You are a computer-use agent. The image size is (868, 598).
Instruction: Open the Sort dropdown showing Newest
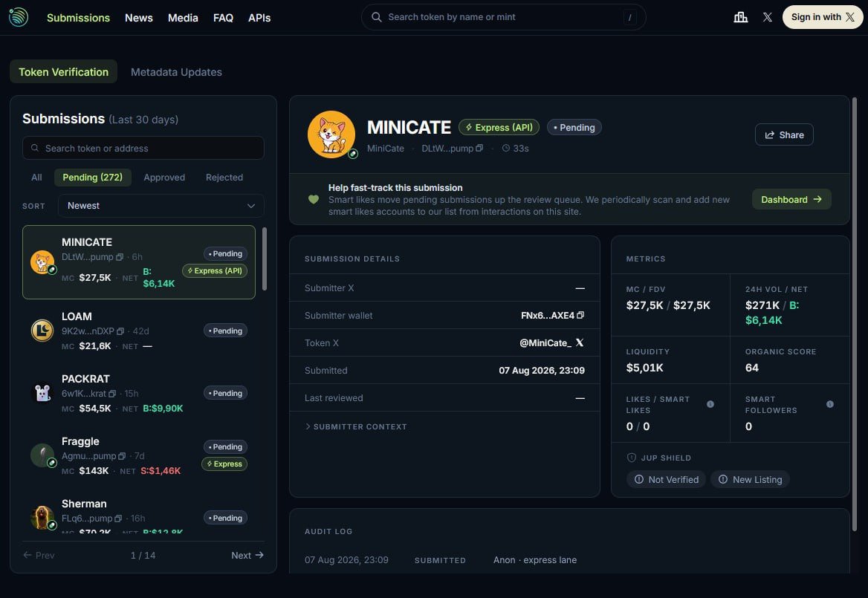161,206
